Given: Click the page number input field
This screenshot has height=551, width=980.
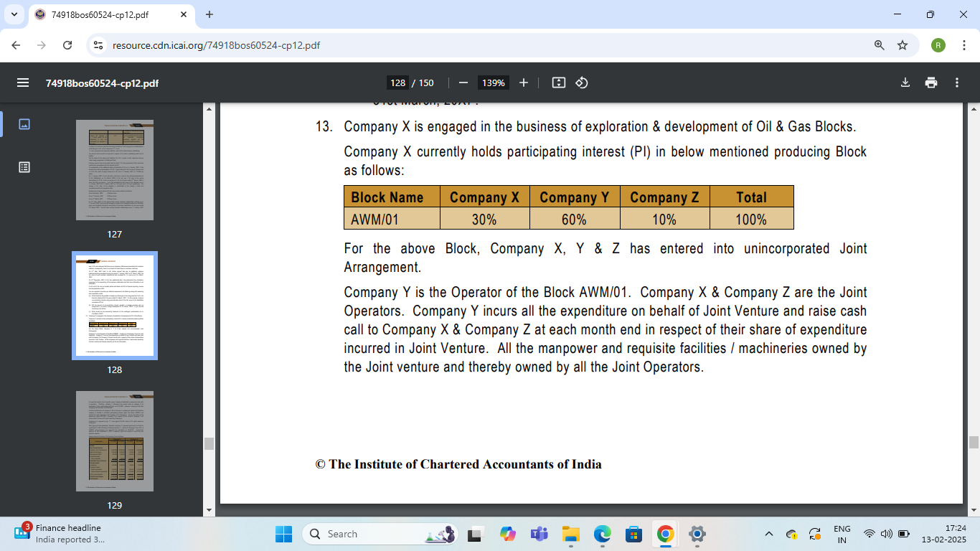Looking at the screenshot, I should click(397, 83).
